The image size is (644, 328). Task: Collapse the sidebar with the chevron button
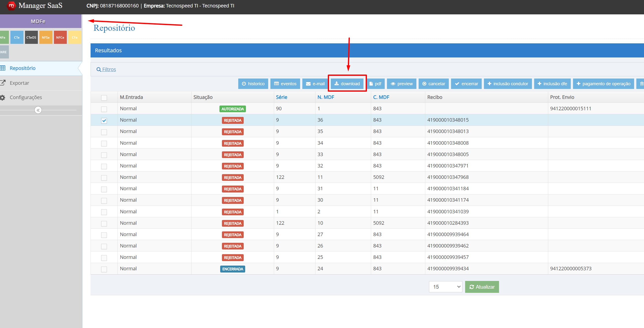click(38, 110)
